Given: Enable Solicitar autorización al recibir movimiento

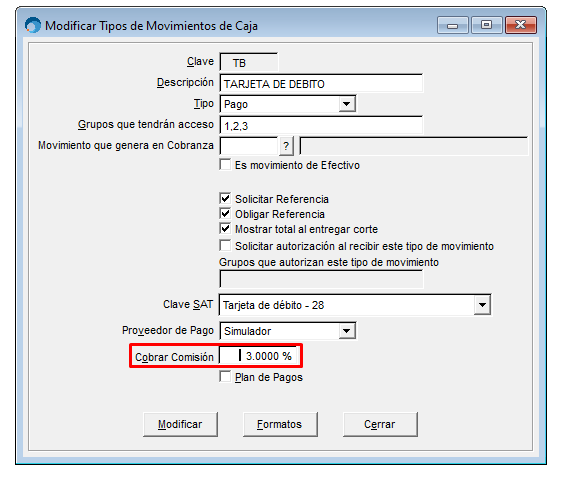Looking at the screenshot, I should (225, 246).
